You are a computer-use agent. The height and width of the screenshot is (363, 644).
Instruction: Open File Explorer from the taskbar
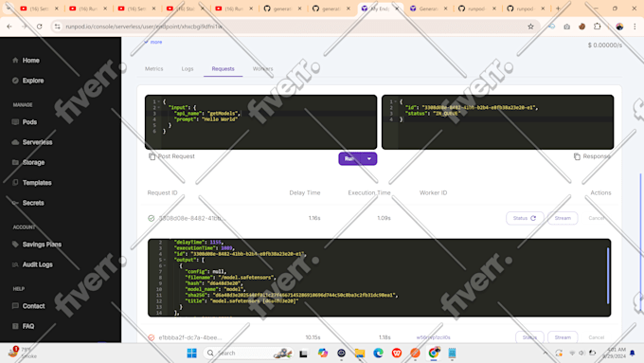coord(360,354)
